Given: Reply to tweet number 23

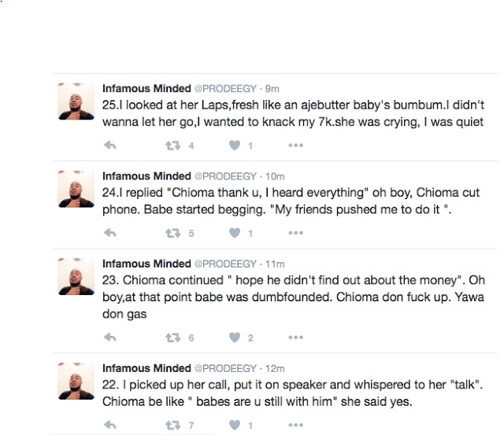Looking at the screenshot, I should tap(110, 337).
